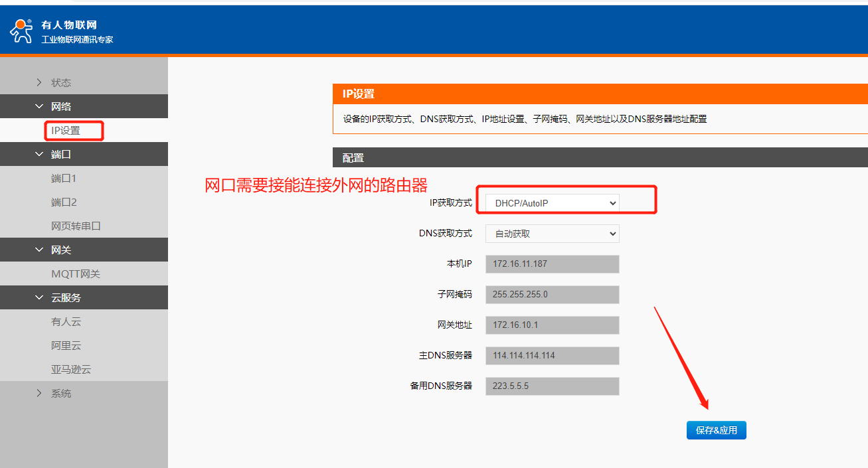
Task: Select 网页转串口 in the sidebar
Action: [x=76, y=226]
